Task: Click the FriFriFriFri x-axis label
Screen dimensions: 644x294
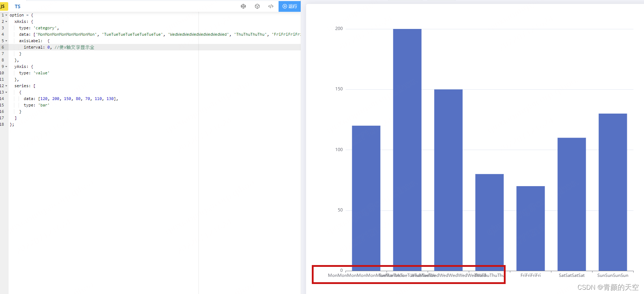Action: click(x=530, y=275)
